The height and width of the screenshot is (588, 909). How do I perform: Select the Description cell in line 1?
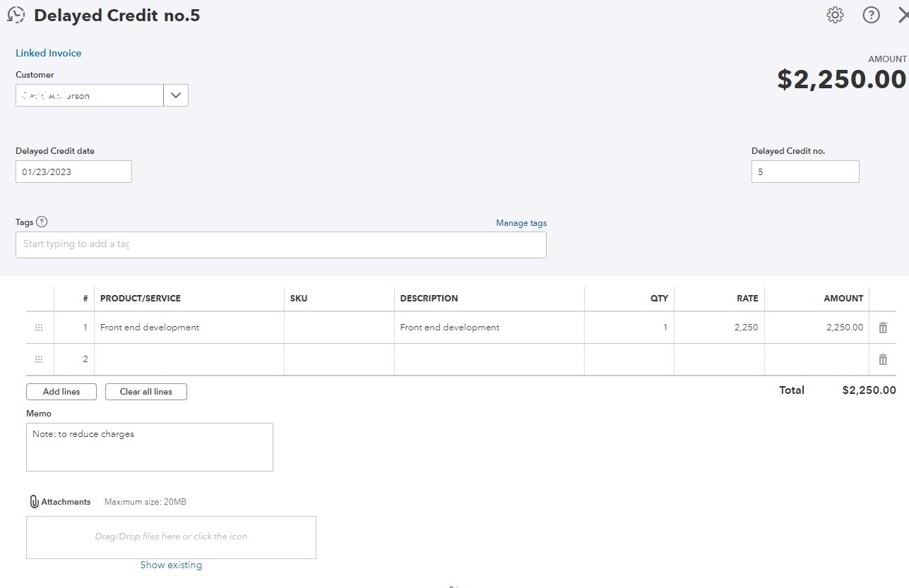[x=489, y=328]
